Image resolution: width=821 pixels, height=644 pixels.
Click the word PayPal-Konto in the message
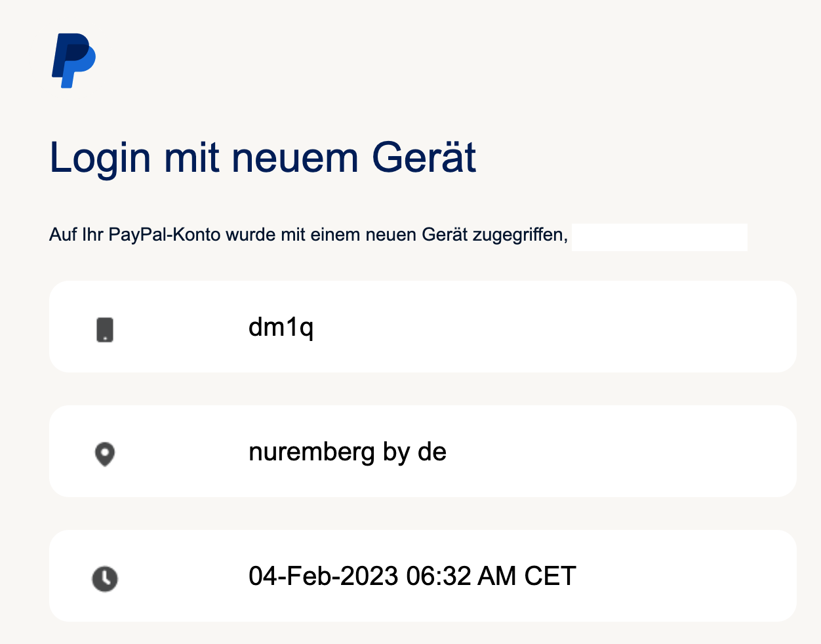tap(165, 235)
